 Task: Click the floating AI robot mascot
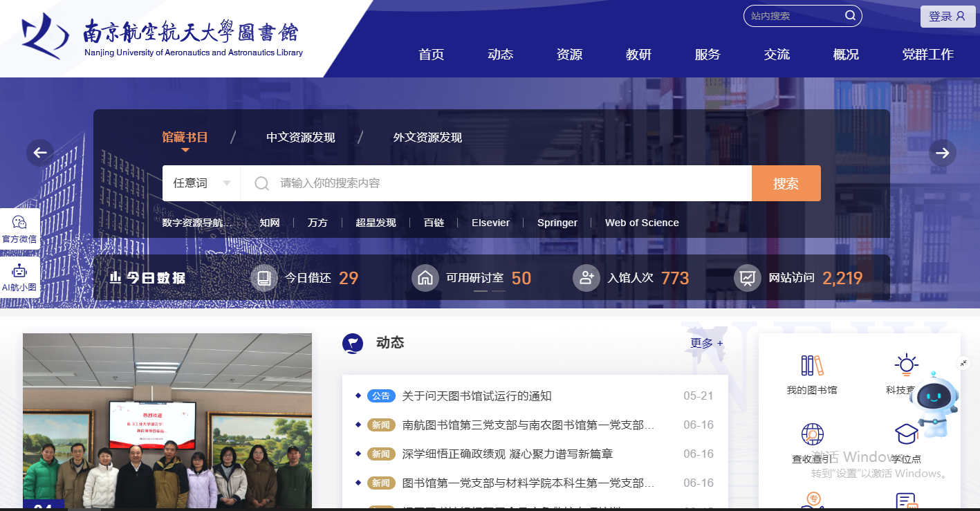tap(934, 405)
